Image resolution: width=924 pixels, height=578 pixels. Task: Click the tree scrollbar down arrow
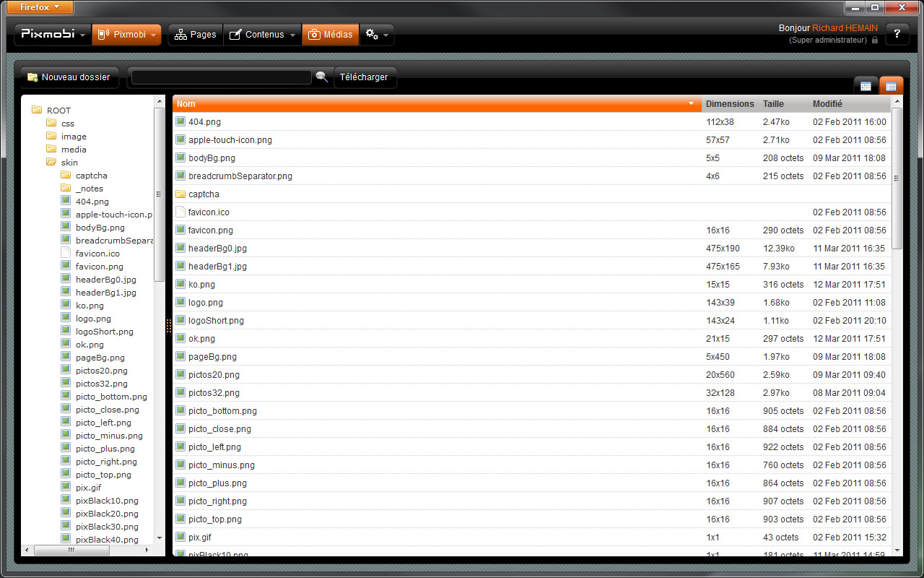159,538
